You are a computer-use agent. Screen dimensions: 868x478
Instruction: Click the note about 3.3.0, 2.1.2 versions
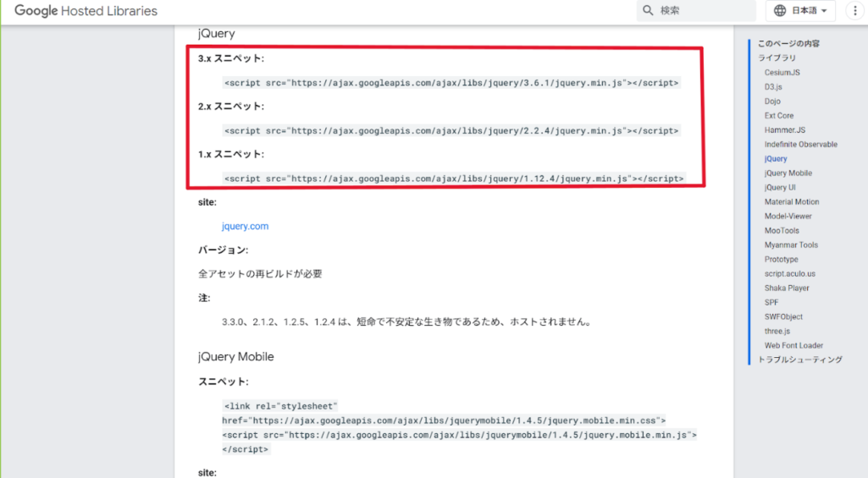point(407,322)
